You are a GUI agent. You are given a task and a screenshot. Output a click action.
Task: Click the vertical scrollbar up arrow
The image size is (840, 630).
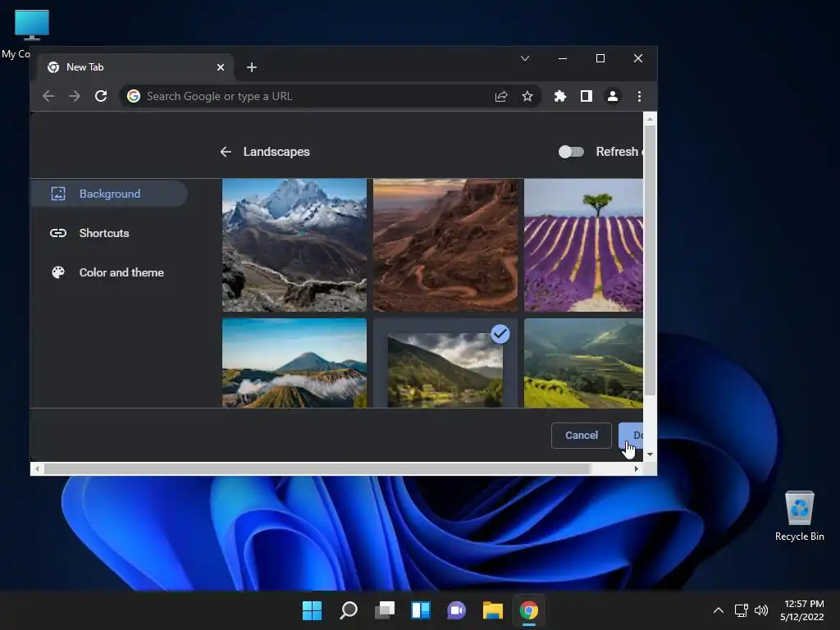(650, 119)
